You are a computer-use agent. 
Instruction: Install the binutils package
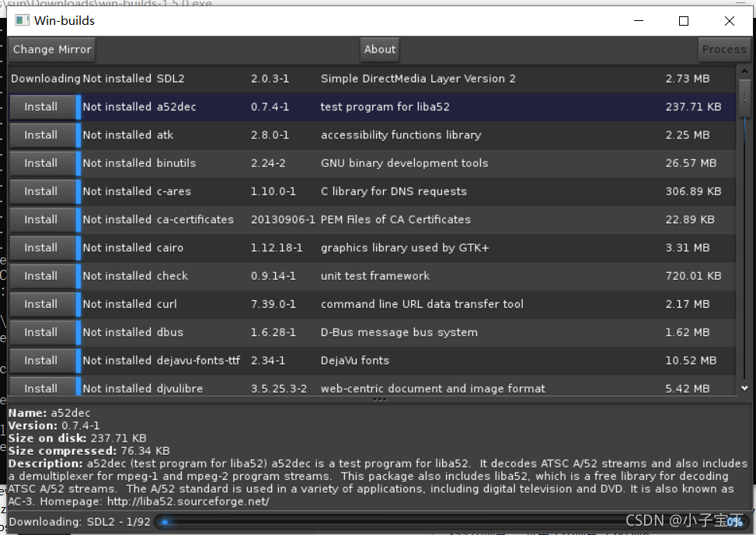[41, 163]
